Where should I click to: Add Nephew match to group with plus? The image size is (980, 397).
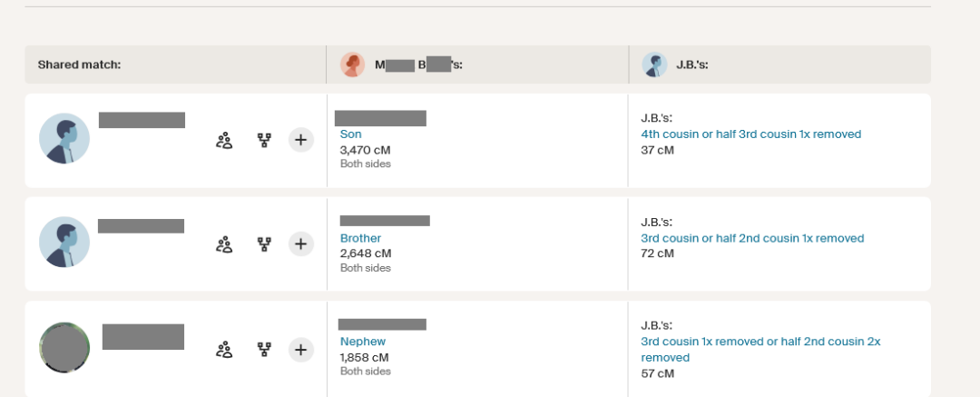tap(300, 350)
